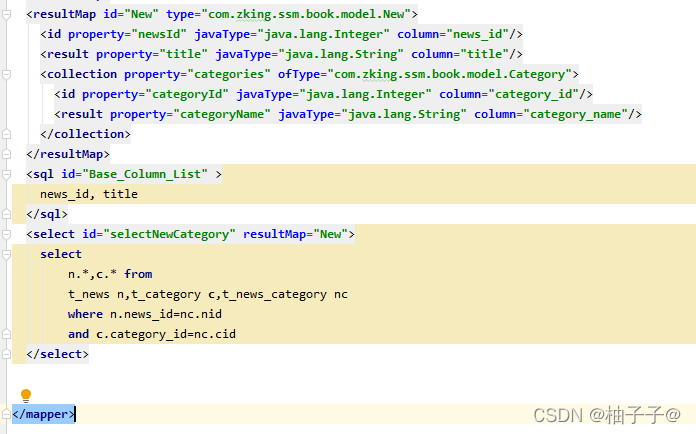Image resolution: width=696 pixels, height=434 pixels.
Task: Click the "news_id" column value
Action: pyautogui.click(x=477, y=34)
